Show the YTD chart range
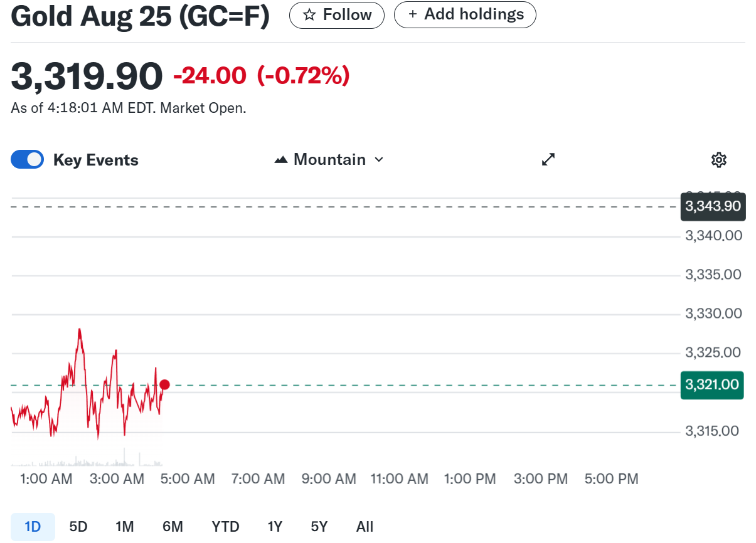 225,527
